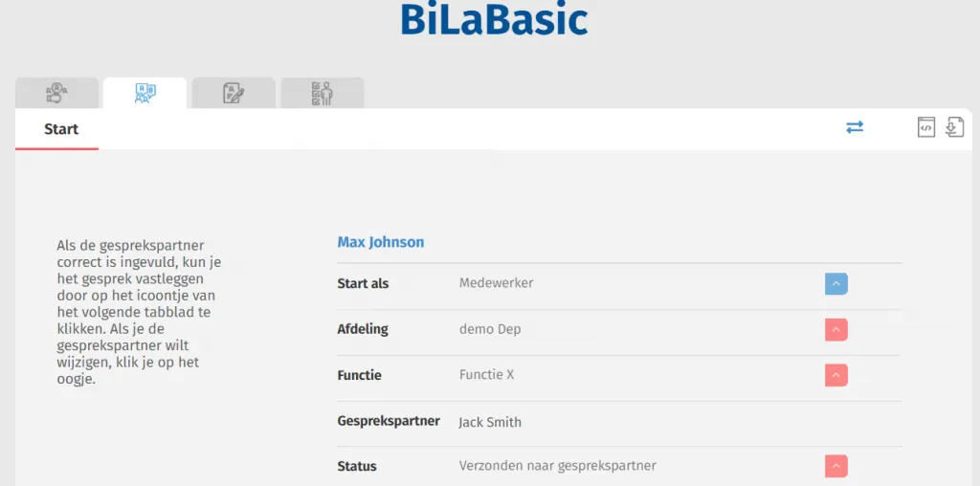
Task: Click the Functie X value
Action: pyautogui.click(x=486, y=375)
